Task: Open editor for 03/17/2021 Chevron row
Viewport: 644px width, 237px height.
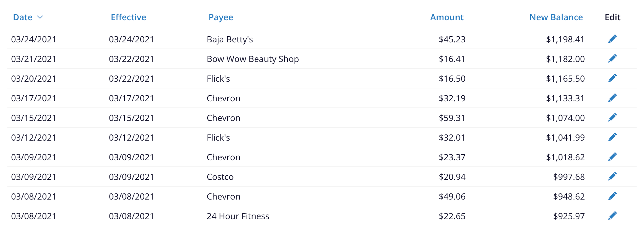Action: point(612,98)
